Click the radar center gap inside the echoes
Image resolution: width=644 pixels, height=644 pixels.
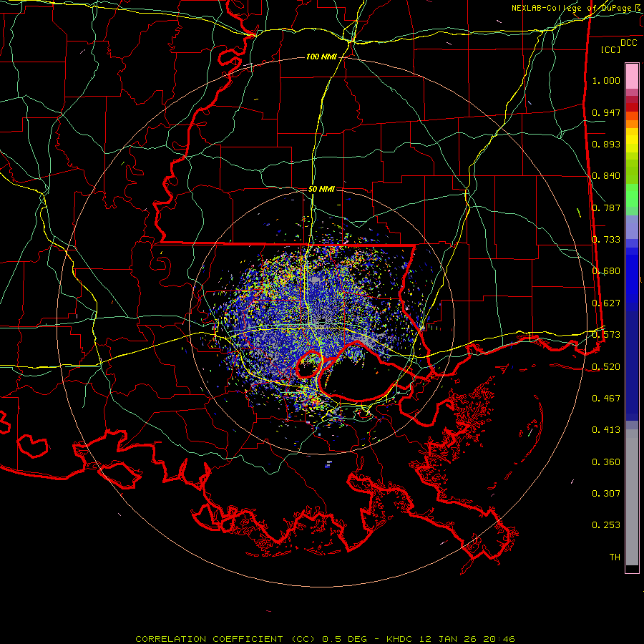pos(323,321)
